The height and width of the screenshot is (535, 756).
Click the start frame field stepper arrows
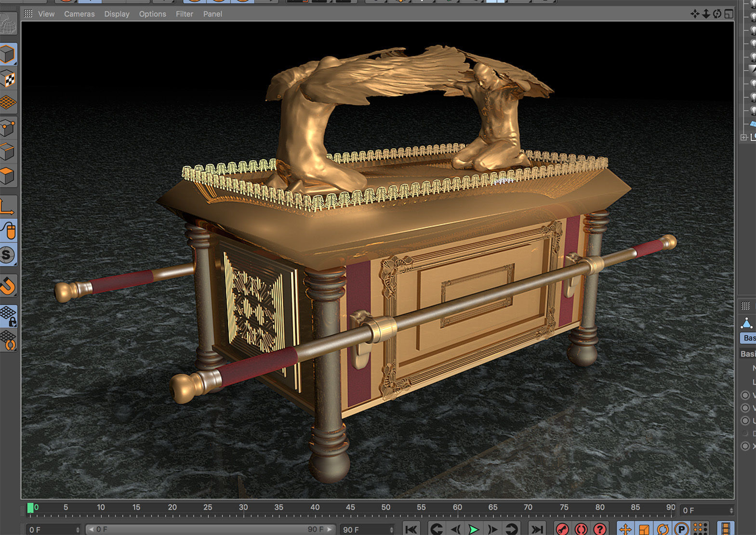pos(78,530)
